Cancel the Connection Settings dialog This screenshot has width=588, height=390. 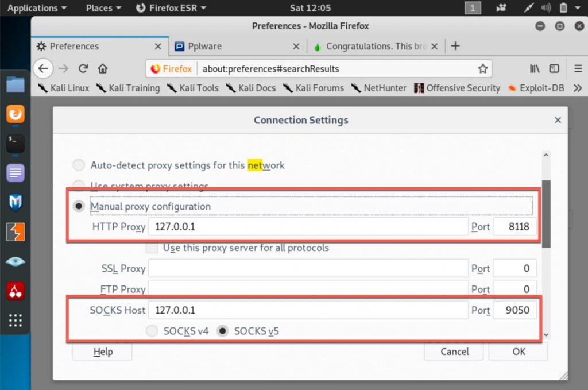coord(455,352)
